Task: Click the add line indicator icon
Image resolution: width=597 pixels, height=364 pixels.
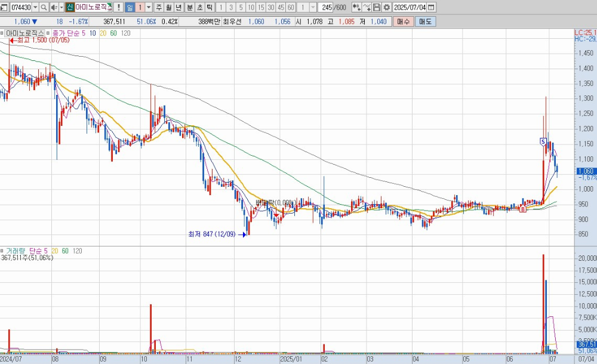Action: [x=367, y=8]
